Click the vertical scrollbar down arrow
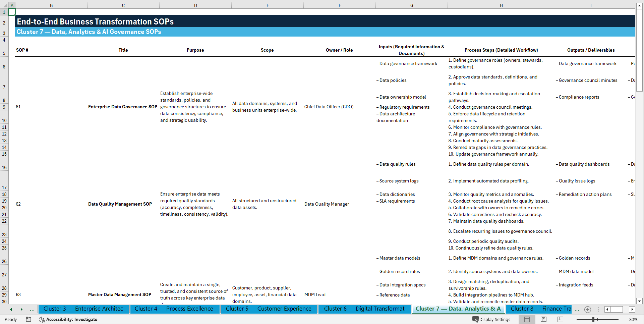 pos(640,301)
